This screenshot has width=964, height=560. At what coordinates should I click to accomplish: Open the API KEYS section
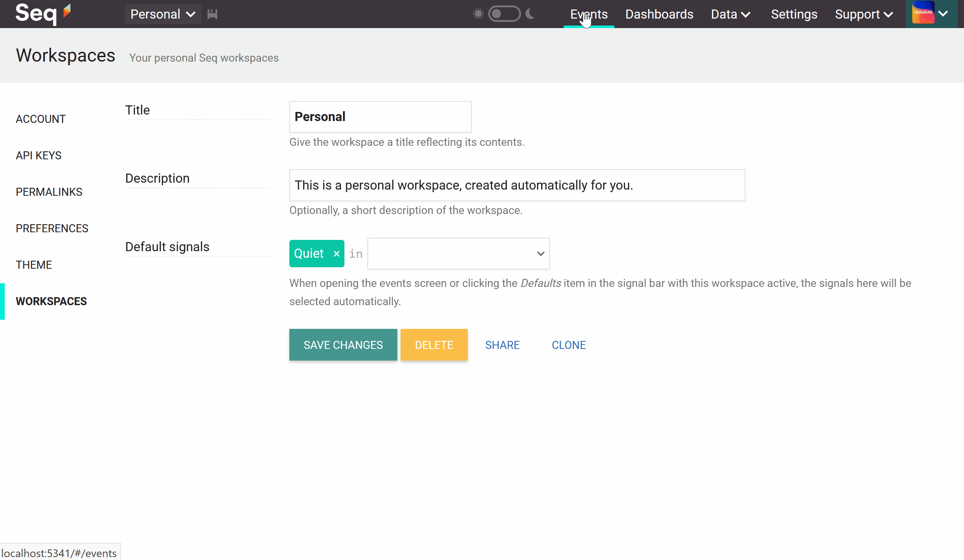click(39, 155)
